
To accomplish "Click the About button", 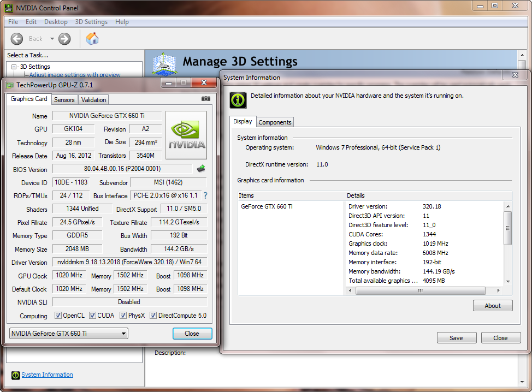I will coord(492,306).
